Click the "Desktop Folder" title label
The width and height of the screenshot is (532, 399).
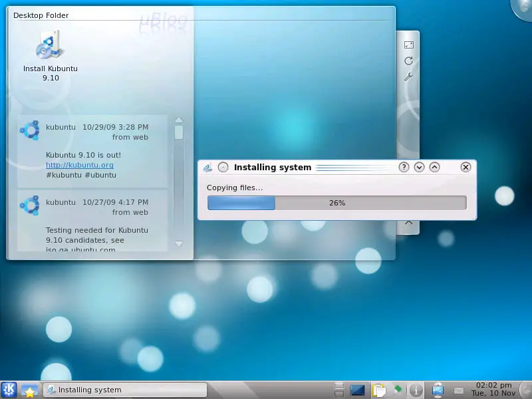pyautogui.click(x=41, y=15)
